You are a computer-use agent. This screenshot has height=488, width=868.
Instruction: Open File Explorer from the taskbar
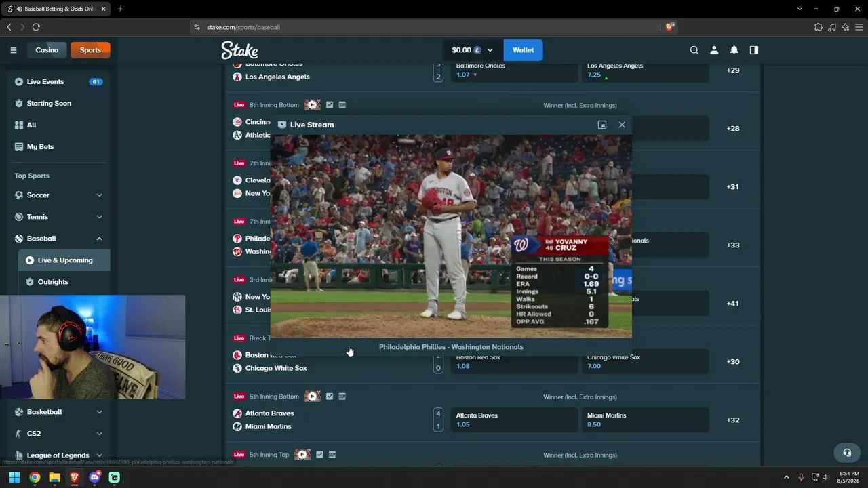54,477
